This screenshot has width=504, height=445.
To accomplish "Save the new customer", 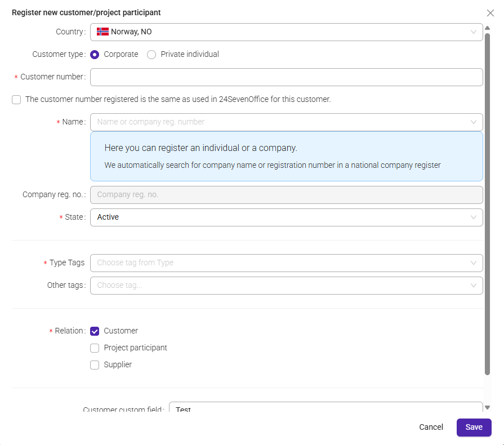I will tap(474, 428).
